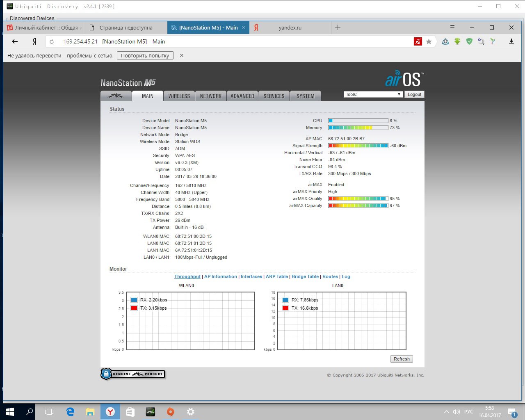
Task: Show hidden tray icons chevron
Action: click(447, 412)
